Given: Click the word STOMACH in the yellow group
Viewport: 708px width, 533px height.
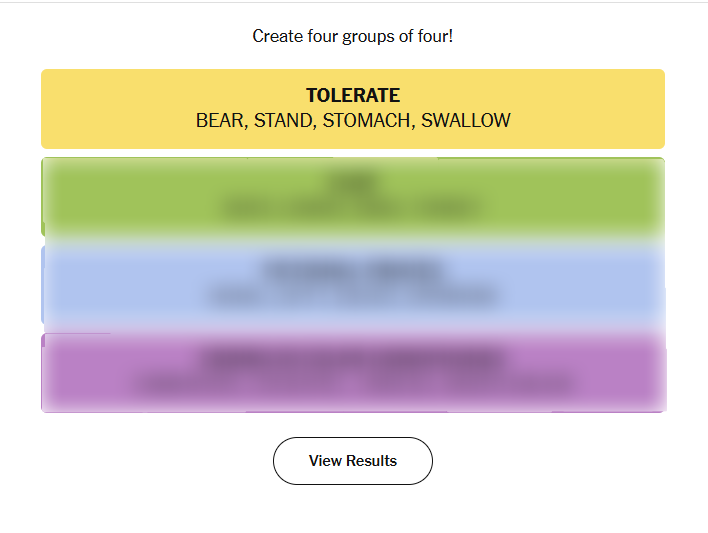Looking at the screenshot, I should 366,121.
